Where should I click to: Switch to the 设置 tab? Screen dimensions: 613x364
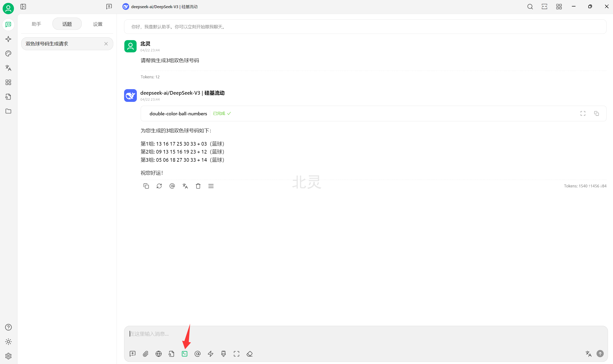coord(98,24)
